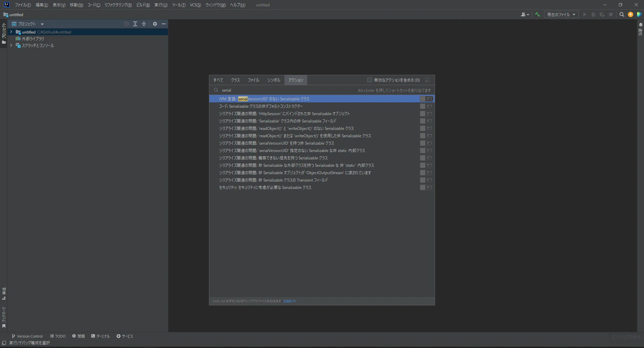
Task: Click the Run with Coverage icon
Action: (x=602, y=15)
